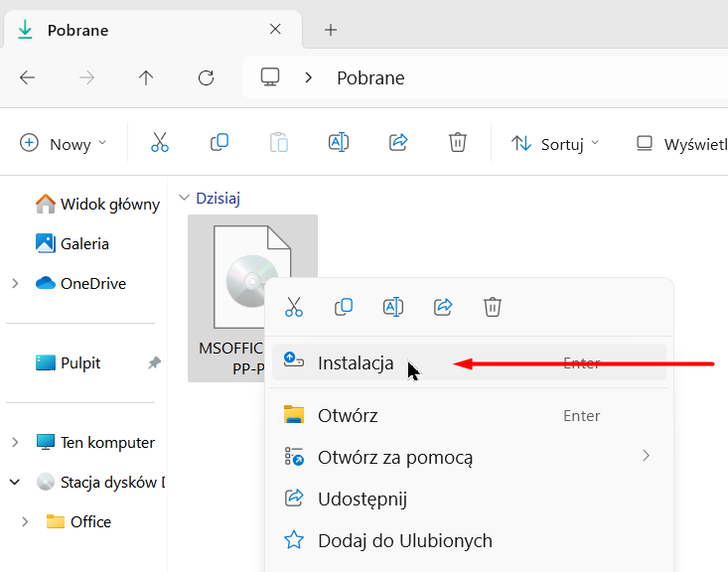The height and width of the screenshot is (572, 728).
Task: Click the Paste icon in the toolbar
Action: (278, 142)
